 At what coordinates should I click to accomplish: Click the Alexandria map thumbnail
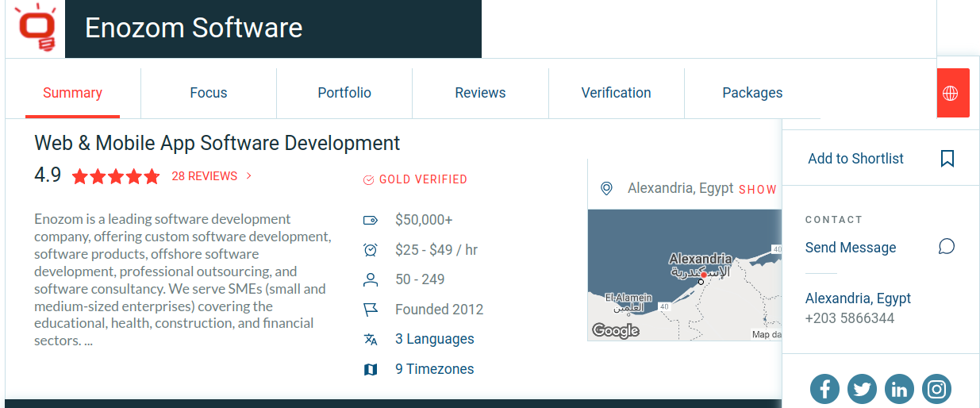pyautogui.click(x=685, y=275)
